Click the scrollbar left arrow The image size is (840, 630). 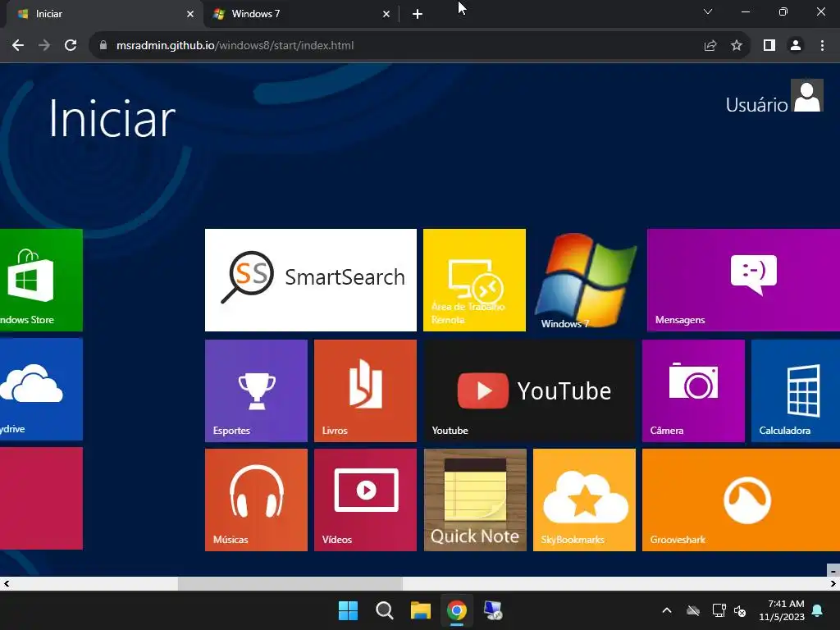[7, 583]
